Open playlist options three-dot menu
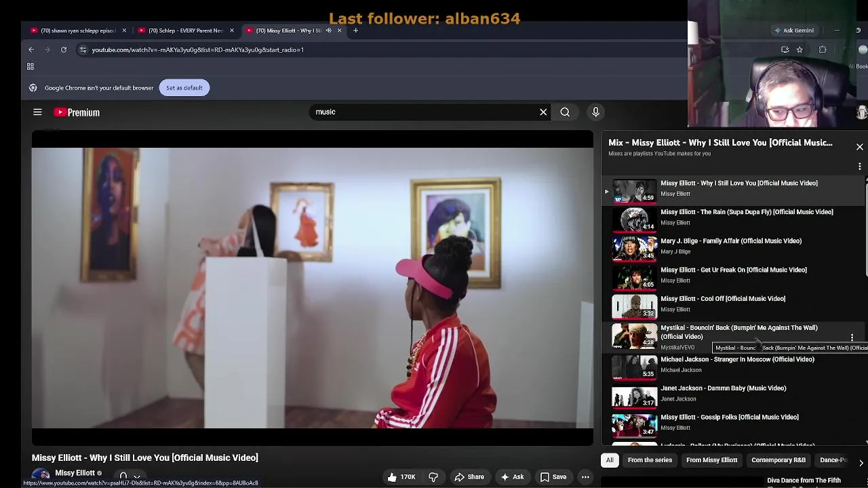 pyautogui.click(x=860, y=166)
